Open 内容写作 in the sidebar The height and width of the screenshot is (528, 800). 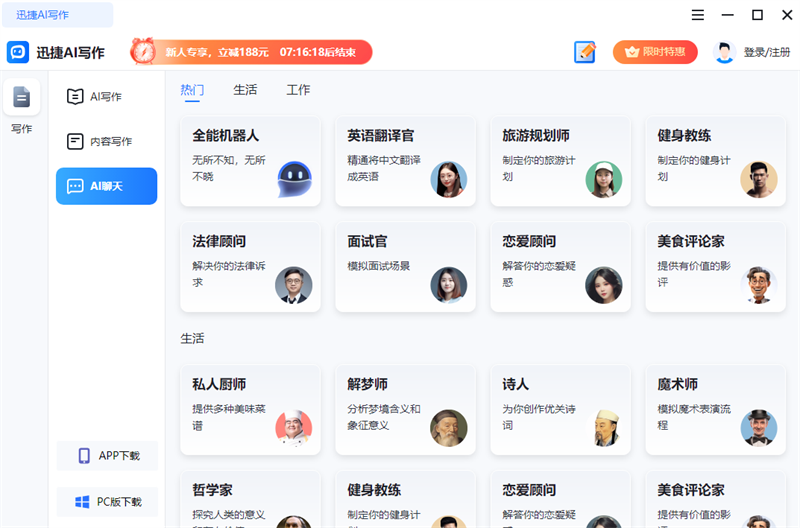(106, 141)
